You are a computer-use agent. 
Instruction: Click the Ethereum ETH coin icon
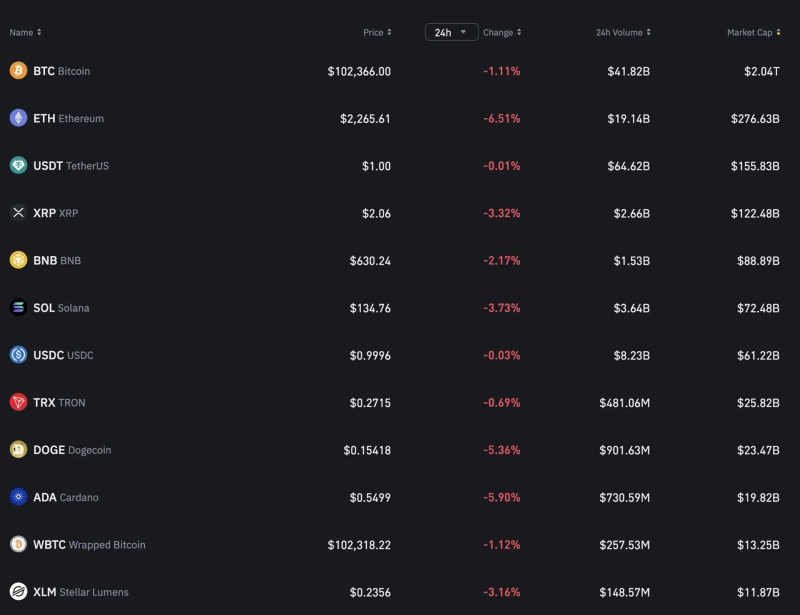18,118
